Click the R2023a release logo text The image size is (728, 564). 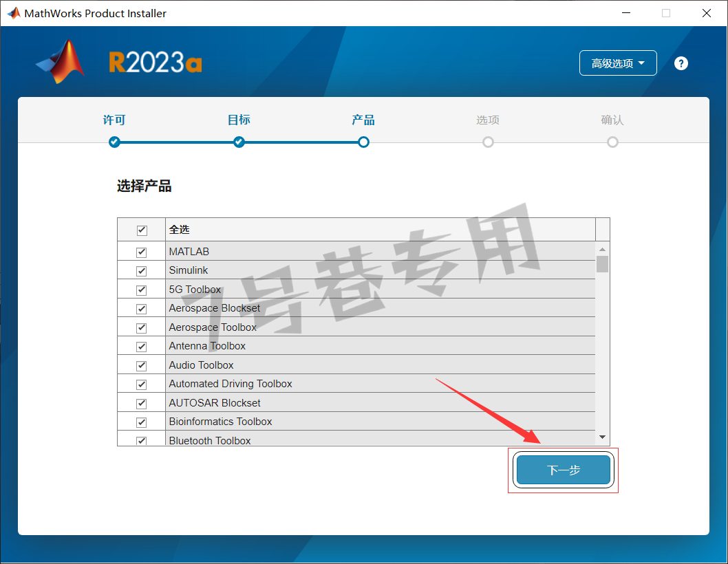156,63
